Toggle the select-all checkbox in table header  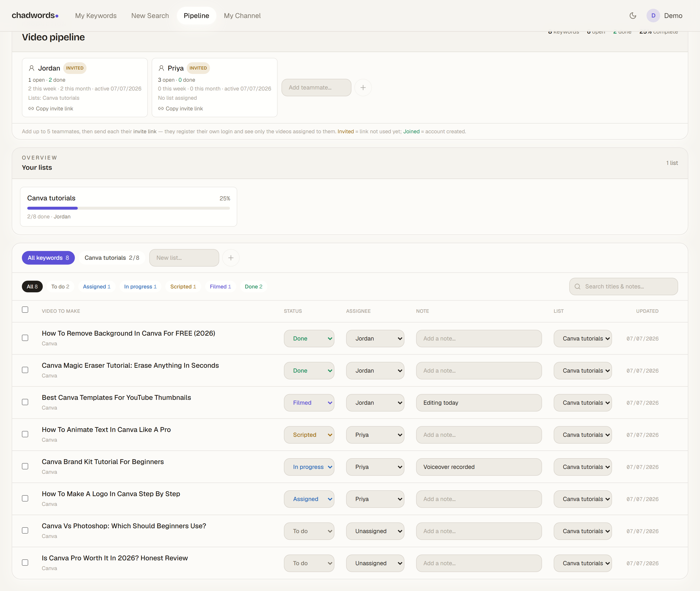25,310
